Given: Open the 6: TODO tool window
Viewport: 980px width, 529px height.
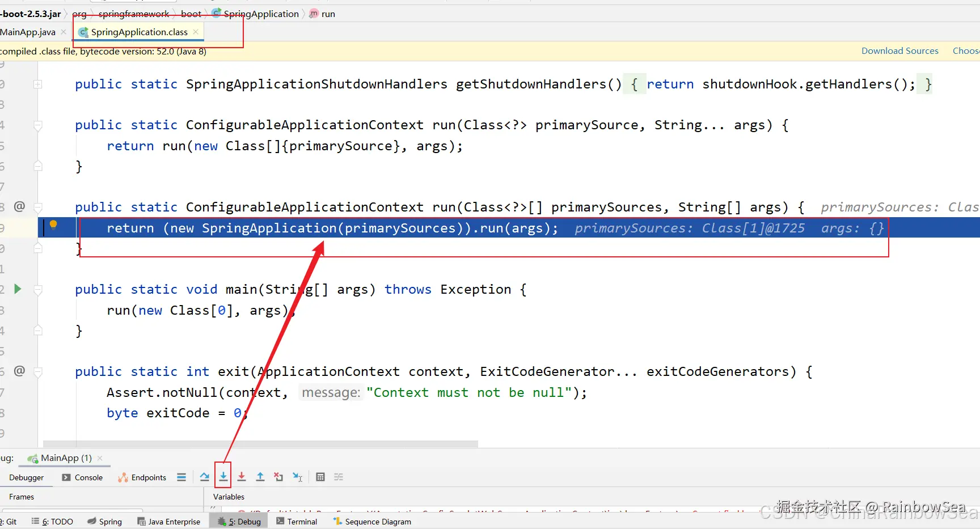Looking at the screenshot, I should click(x=52, y=522).
